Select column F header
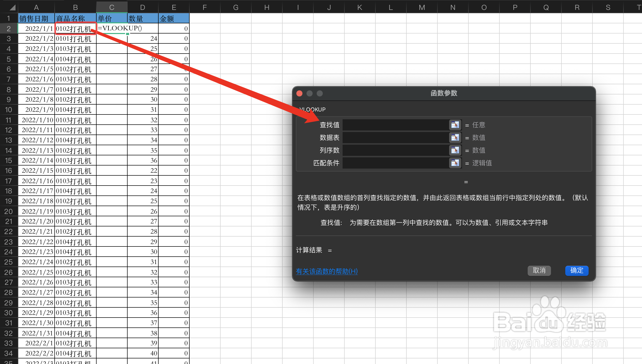Image resolution: width=642 pixels, height=364 pixels. coord(205,7)
